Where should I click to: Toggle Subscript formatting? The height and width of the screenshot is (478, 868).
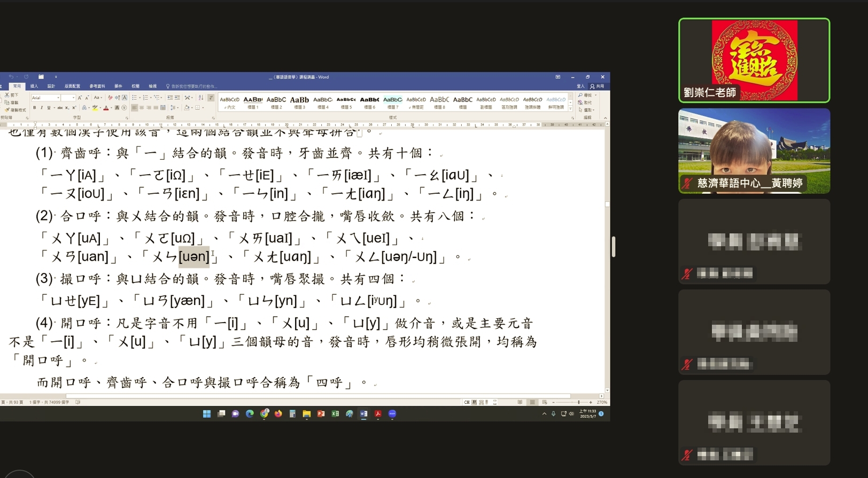tap(67, 108)
